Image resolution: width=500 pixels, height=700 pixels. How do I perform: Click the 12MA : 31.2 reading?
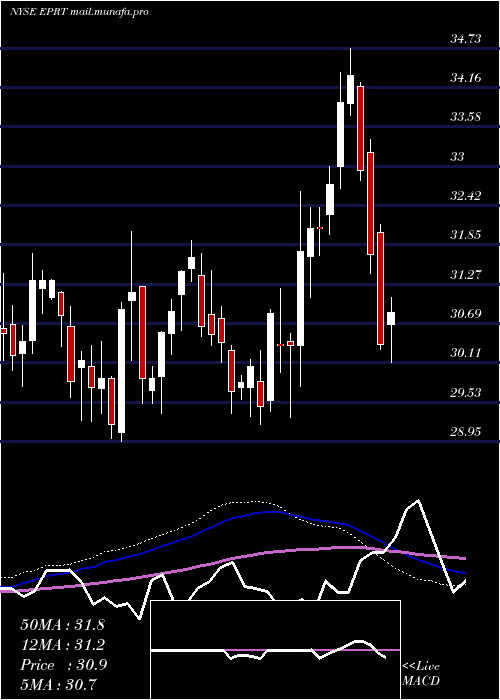point(62,645)
